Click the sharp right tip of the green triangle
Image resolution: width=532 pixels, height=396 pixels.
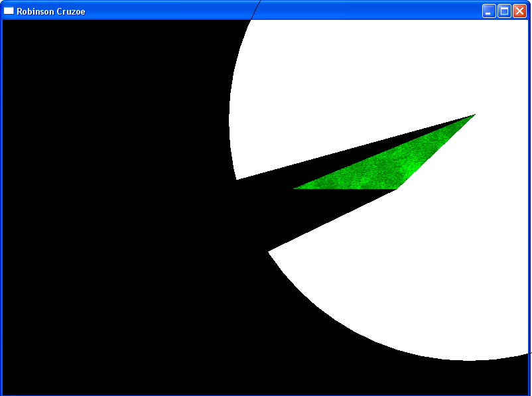coord(473,116)
